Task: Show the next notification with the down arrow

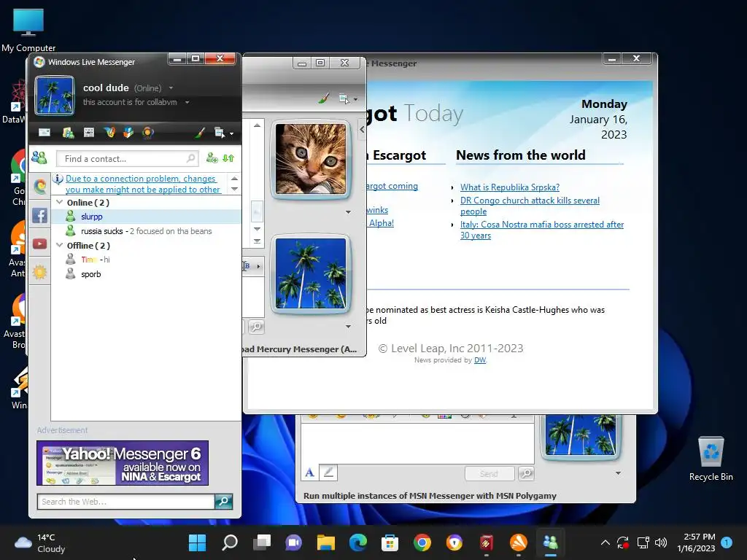Action: click(234, 189)
